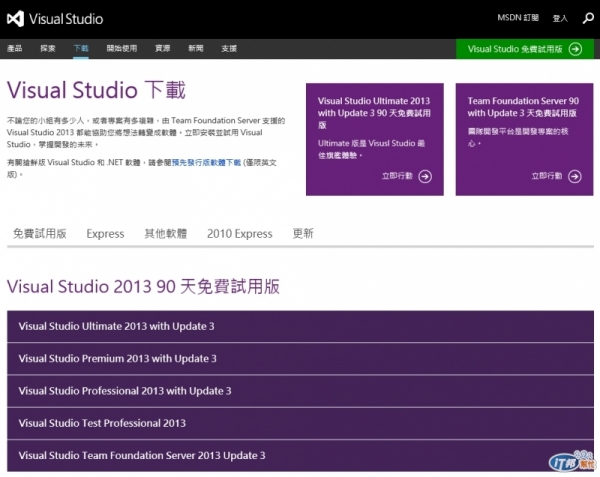Click 立即行動 on Team Foundation Server card
This screenshot has width=600, height=477.
click(547, 176)
